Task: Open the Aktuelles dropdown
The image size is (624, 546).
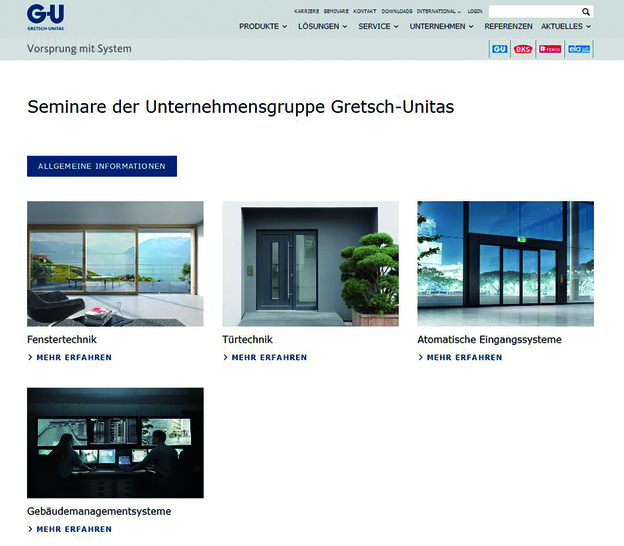Action: click(565, 26)
